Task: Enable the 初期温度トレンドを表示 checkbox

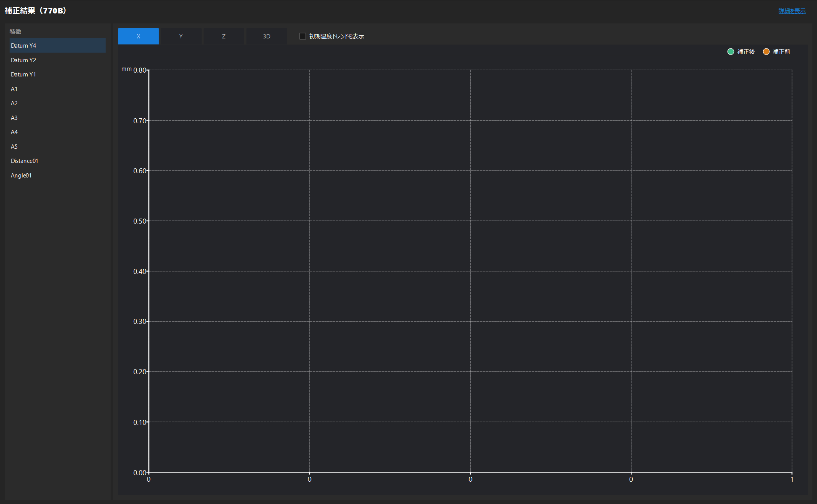Action: pos(303,36)
